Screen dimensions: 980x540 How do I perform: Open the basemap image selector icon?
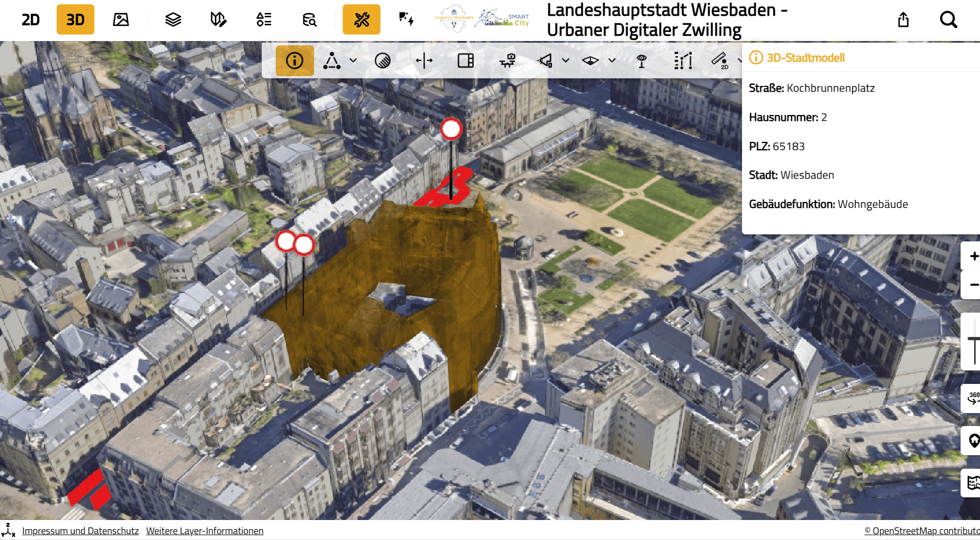(120, 19)
